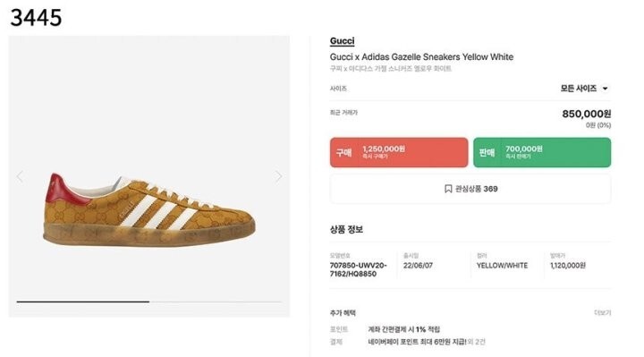The width and height of the screenshot is (644, 357).
Task: Click the previous image arrow
Action: [x=20, y=176]
